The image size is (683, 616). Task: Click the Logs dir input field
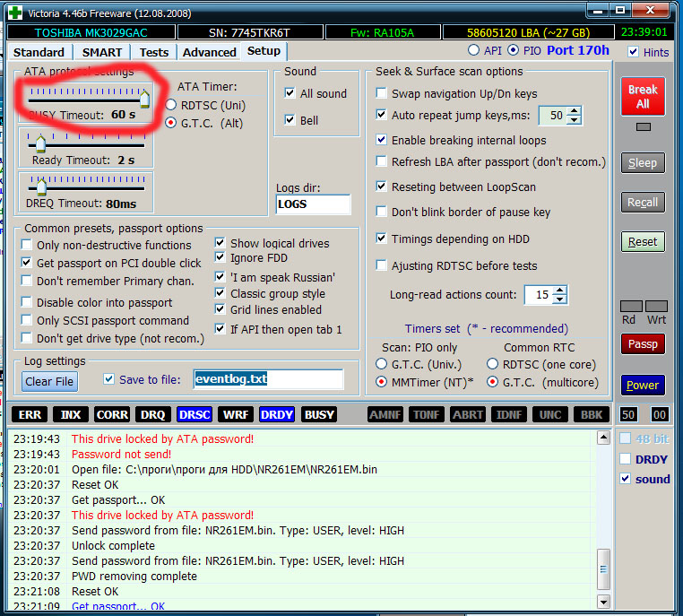point(313,204)
